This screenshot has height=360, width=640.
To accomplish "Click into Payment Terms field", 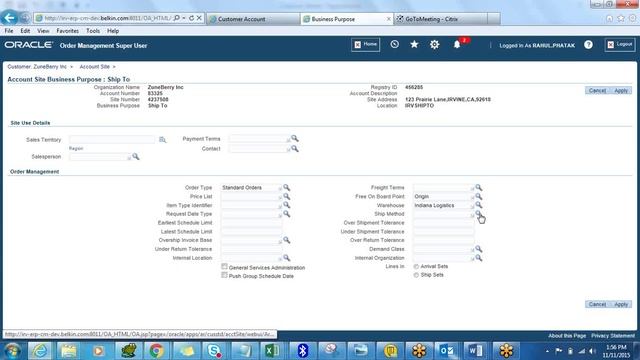I will (x=259, y=139).
